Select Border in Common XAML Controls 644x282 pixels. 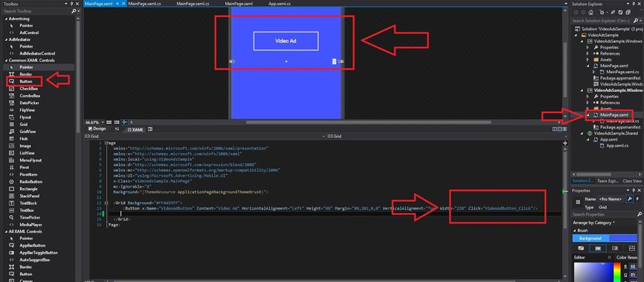(25, 74)
